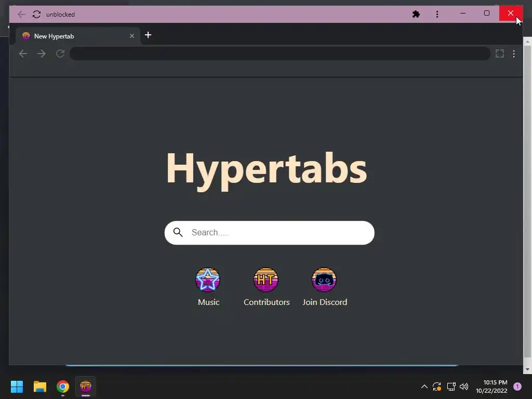Click the sync status tray icon
Viewport: 532px width, 399px height.
(436, 387)
